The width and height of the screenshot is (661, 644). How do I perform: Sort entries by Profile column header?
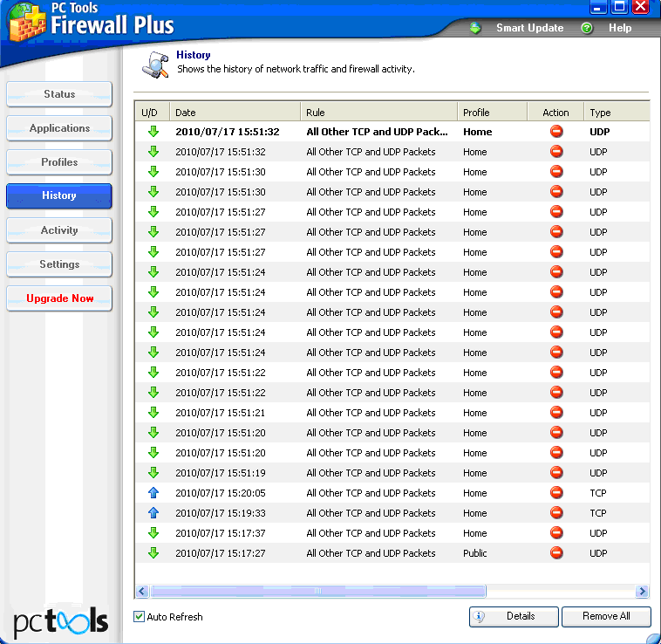pyautogui.click(x=492, y=113)
